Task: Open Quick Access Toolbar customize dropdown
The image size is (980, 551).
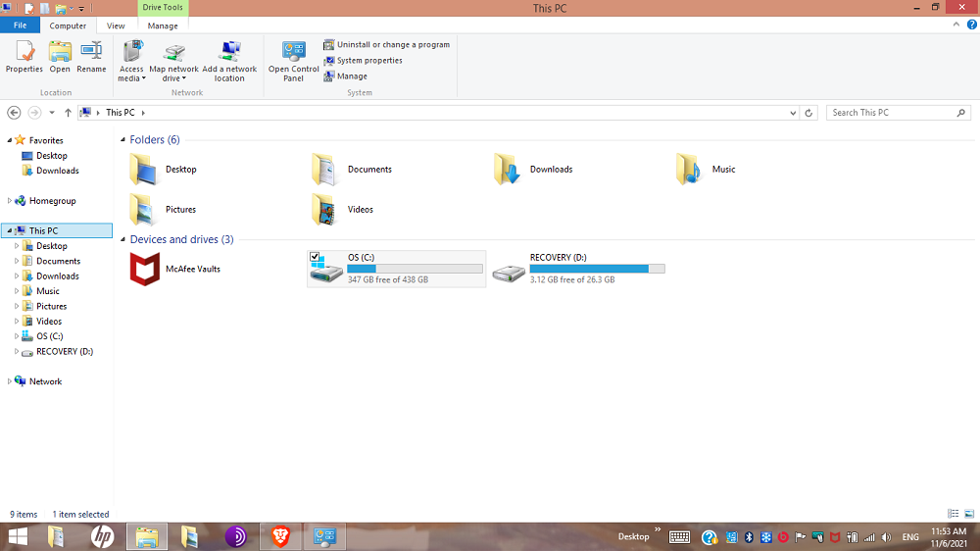Action: (81, 8)
